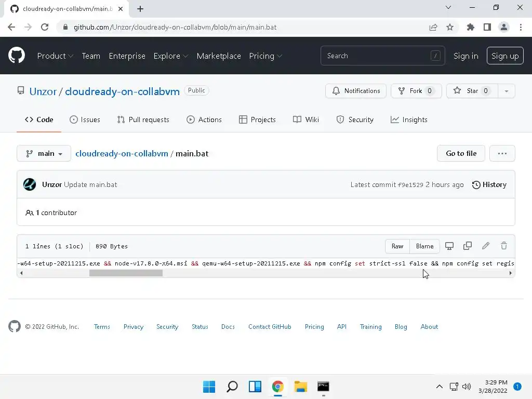Edit this file pencil icon
532x399 pixels.
point(486,246)
